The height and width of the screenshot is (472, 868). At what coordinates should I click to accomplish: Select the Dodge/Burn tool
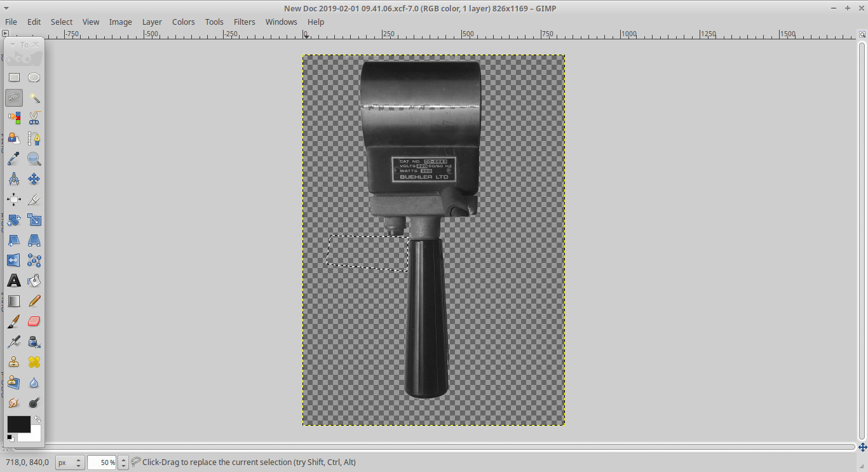[34, 403]
